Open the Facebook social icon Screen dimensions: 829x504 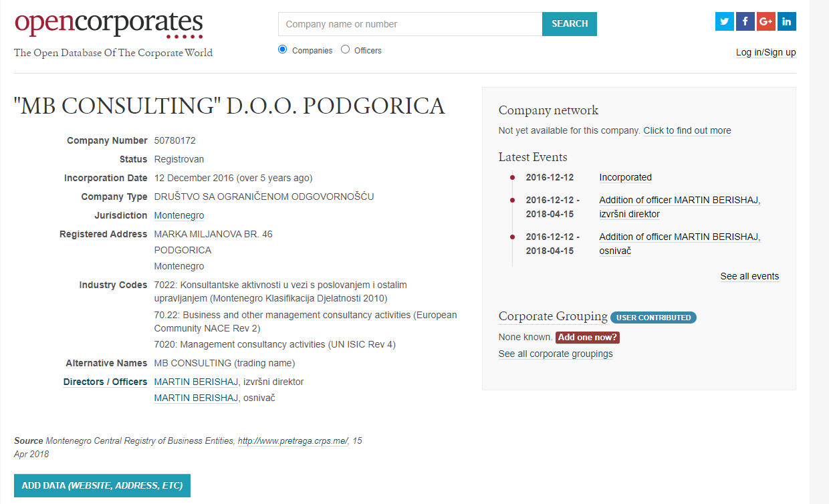(745, 21)
